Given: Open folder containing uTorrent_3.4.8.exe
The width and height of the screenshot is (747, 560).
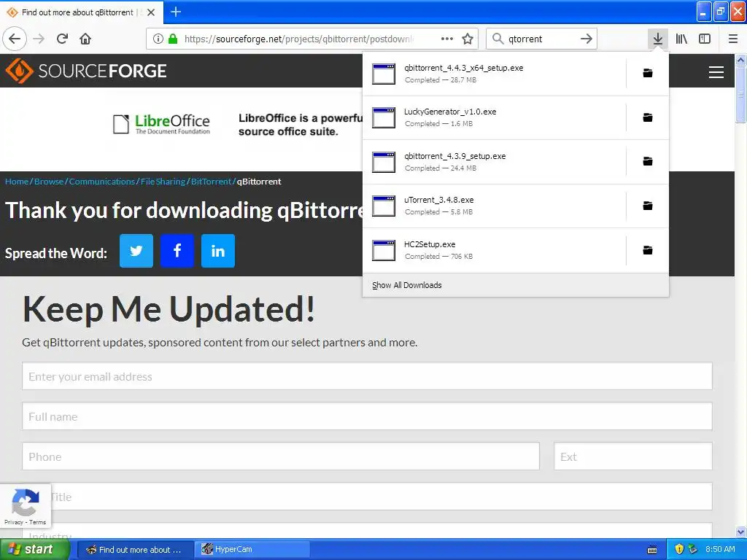Looking at the screenshot, I should click(x=648, y=205).
